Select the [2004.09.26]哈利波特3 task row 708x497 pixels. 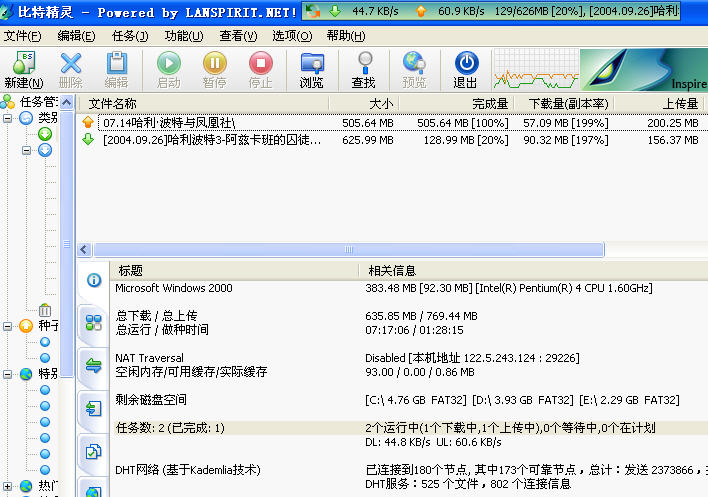pos(393,140)
